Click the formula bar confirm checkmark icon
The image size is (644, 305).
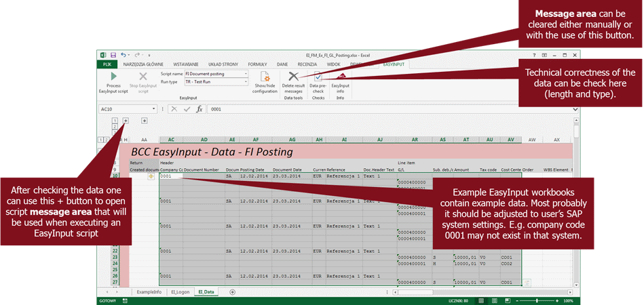tap(187, 109)
